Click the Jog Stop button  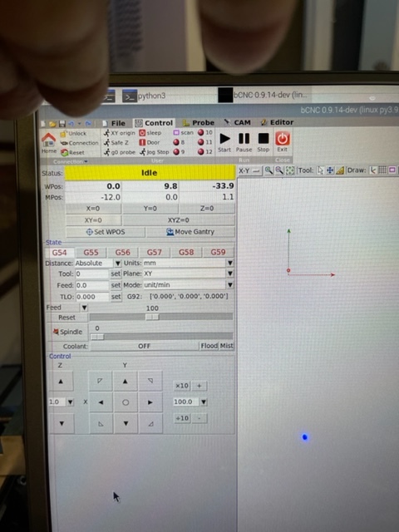(154, 152)
